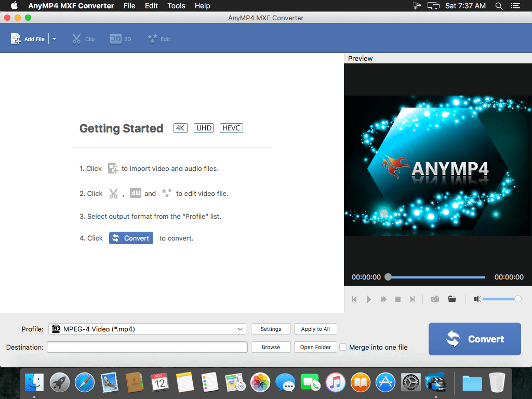Open the Edit effects tool
This screenshot has width=532, height=399.
(159, 39)
